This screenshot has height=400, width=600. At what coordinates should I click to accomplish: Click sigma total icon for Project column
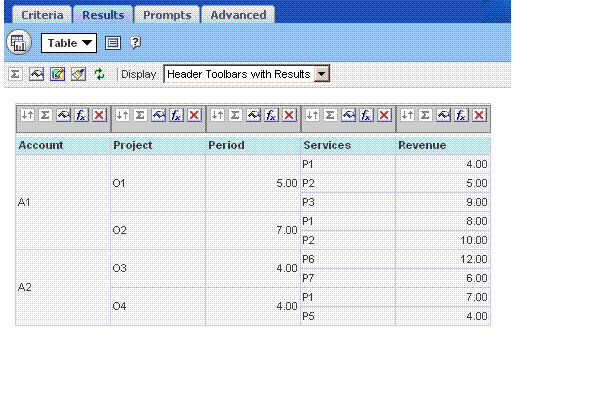pyautogui.click(x=140, y=115)
